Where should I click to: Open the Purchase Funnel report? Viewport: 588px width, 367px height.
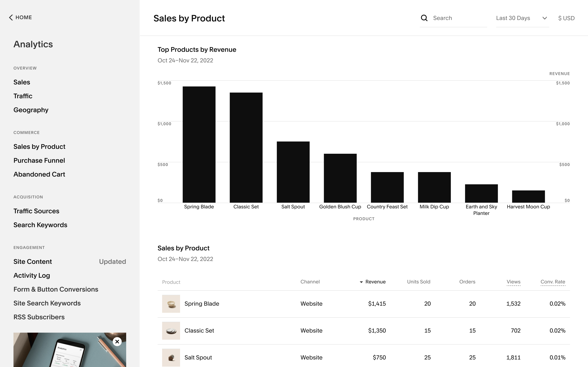click(x=39, y=160)
